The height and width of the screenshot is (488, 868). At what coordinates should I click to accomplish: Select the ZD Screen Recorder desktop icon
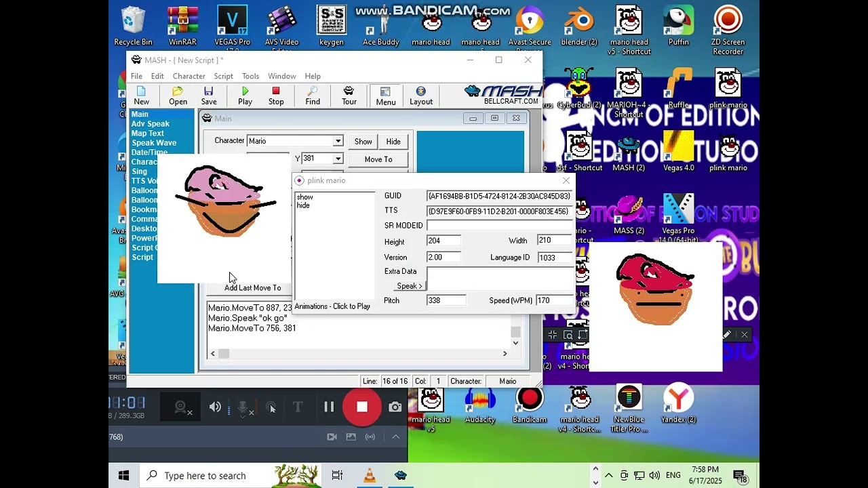coord(728,30)
